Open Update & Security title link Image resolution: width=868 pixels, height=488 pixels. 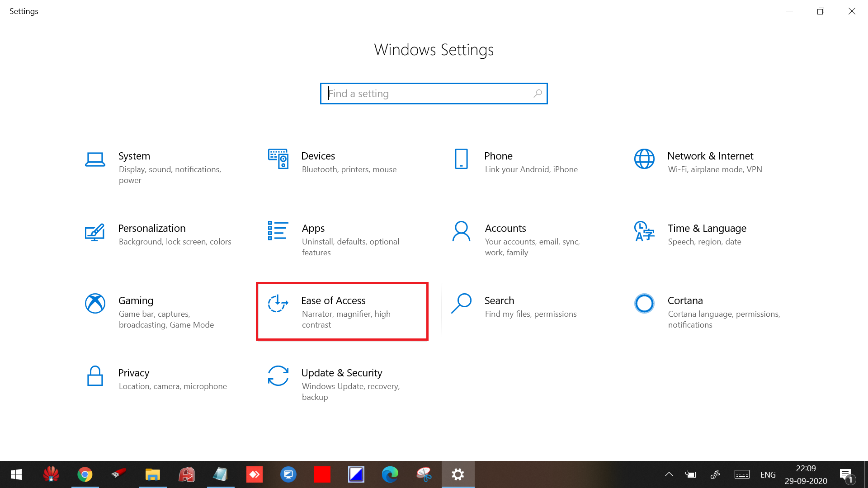(342, 373)
